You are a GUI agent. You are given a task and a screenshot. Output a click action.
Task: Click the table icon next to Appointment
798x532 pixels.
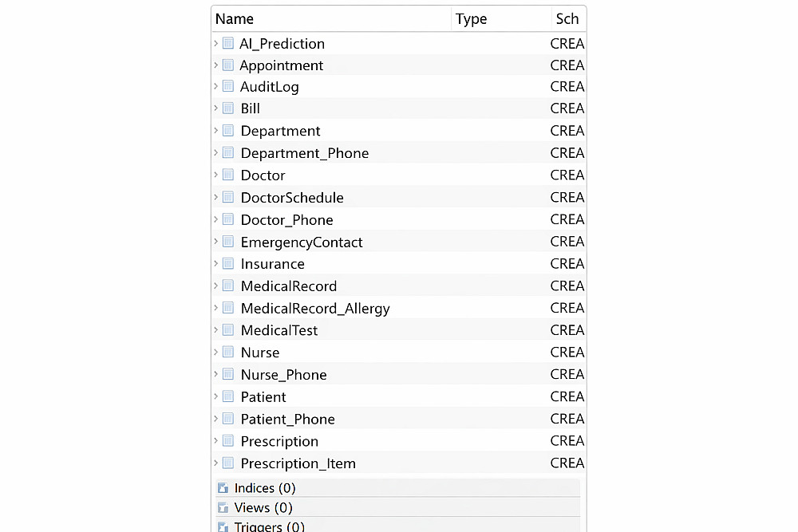228,65
